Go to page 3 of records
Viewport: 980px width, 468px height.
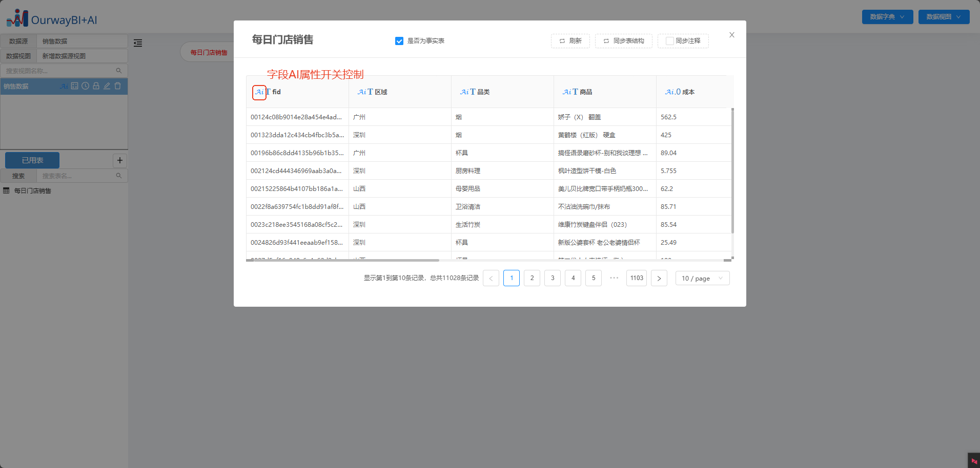point(552,278)
